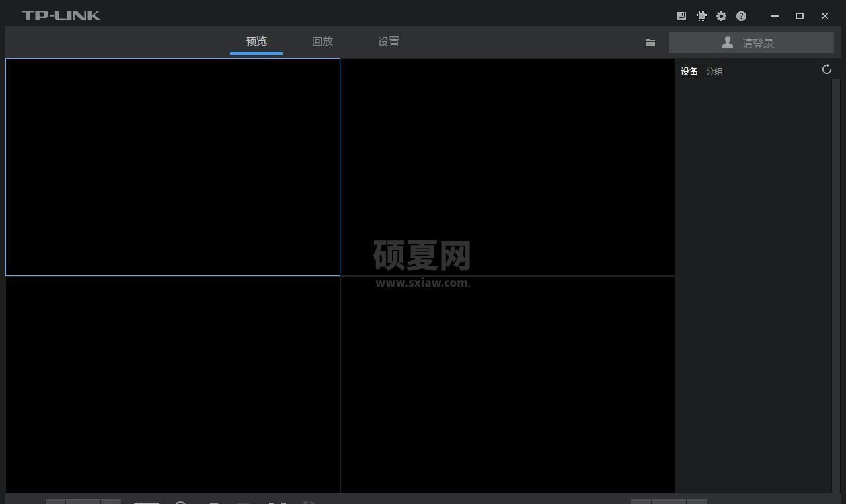Screen dimensions: 846x504
Task: Open the local files folder icon
Action: tap(650, 42)
